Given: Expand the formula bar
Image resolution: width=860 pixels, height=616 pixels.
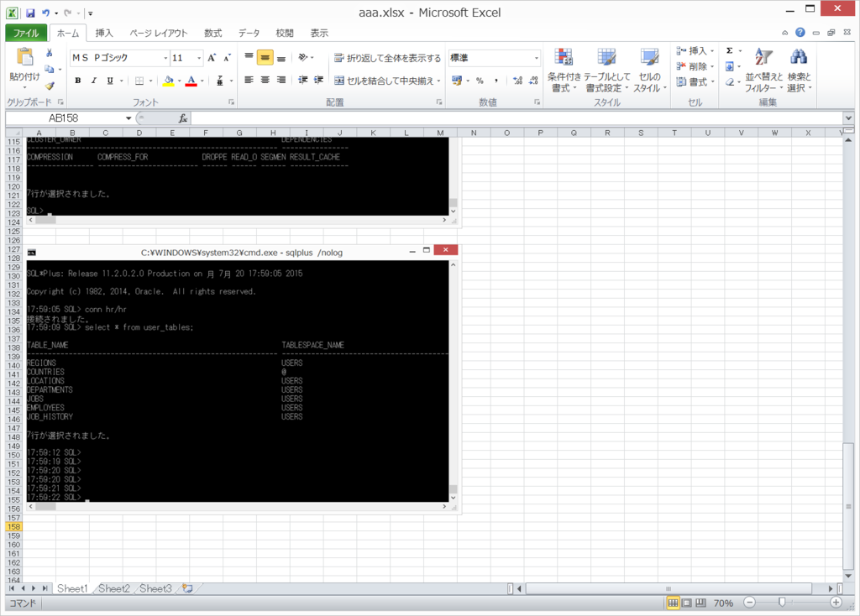Looking at the screenshot, I should tap(848, 117).
